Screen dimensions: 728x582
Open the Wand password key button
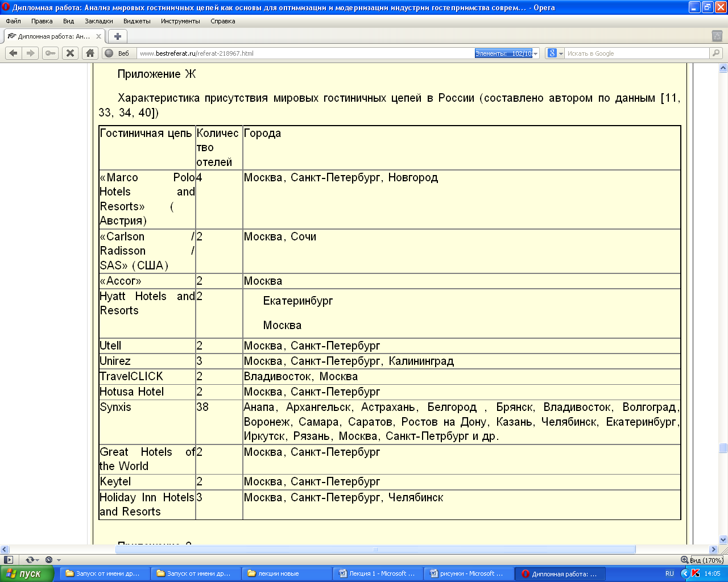tap(51, 53)
